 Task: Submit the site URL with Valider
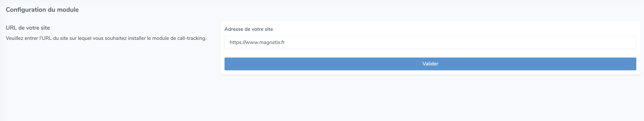click(x=430, y=64)
